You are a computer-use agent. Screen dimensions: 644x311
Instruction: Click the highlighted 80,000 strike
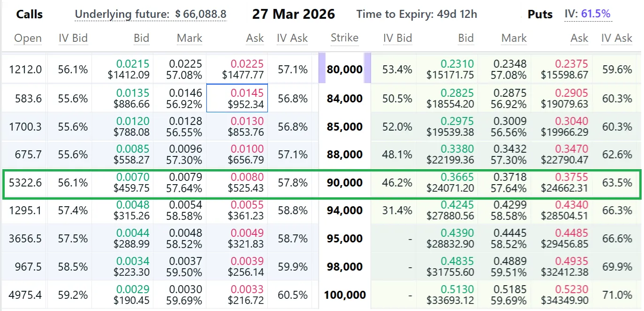point(345,70)
